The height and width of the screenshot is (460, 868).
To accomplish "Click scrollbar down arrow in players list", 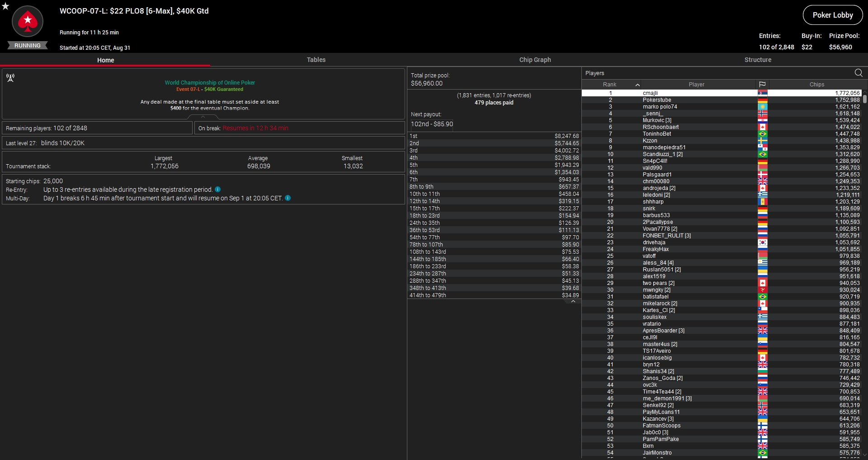I will pyautogui.click(x=865, y=455).
